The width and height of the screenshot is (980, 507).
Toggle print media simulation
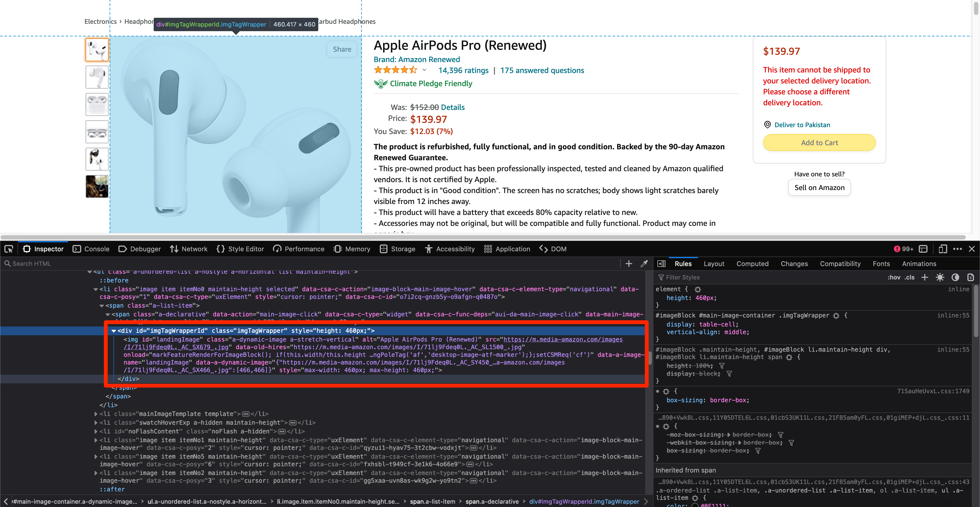coord(970,277)
